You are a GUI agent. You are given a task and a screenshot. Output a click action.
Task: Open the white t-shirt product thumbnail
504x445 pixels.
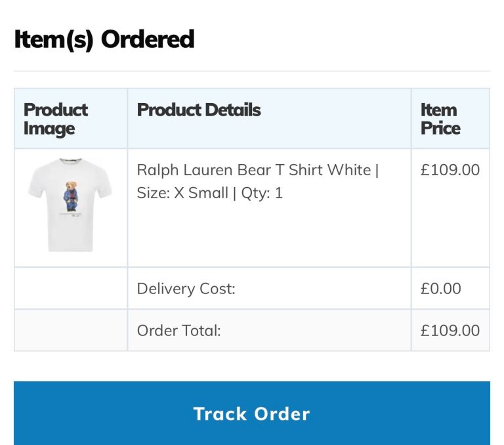70,206
